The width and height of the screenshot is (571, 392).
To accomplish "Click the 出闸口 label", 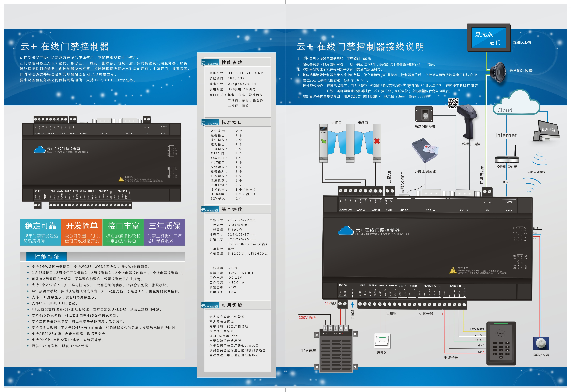I will point(363,123).
